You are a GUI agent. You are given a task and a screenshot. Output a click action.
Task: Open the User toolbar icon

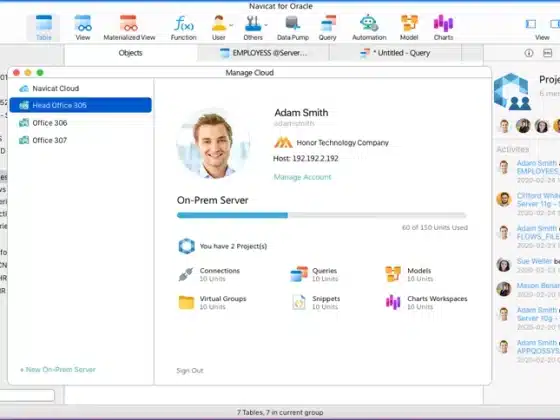(x=219, y=28)
